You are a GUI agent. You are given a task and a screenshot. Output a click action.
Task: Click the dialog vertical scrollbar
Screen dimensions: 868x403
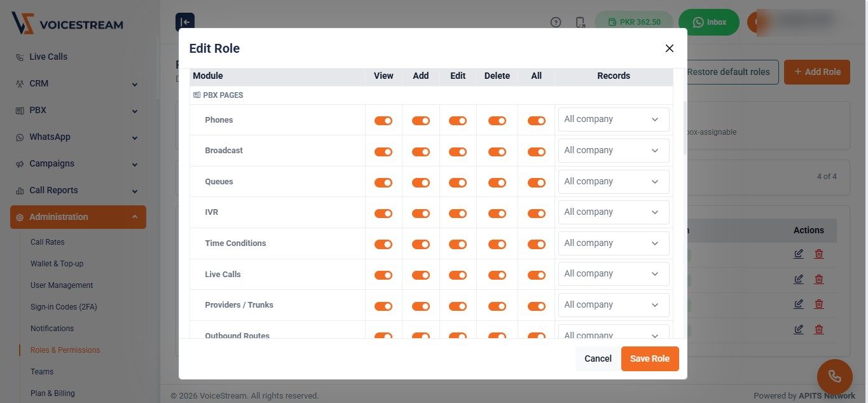click(685, 127)
